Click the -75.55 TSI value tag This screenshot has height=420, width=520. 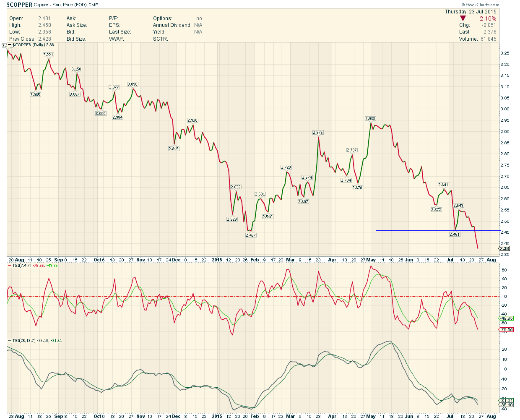pyautogui.click(x=507, y=330)
